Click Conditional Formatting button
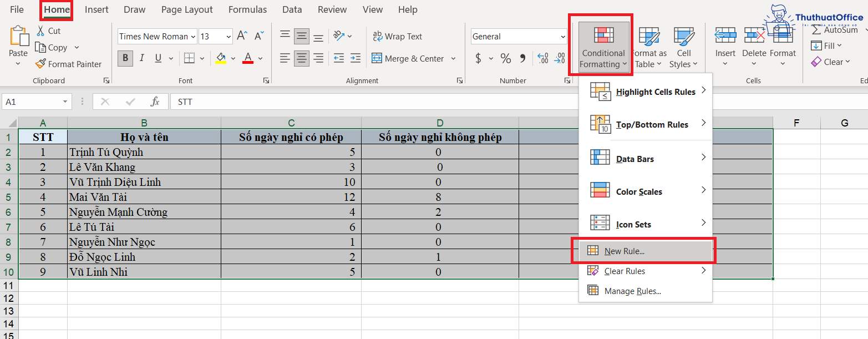 tap(603, 48)
